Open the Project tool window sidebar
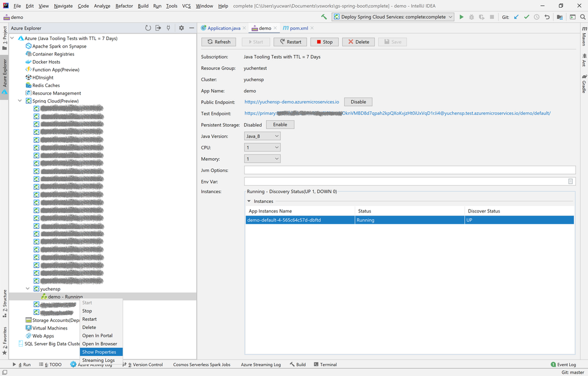Viewport: 588px width, 376px height. pyautogui.click(x=5, y=38)
